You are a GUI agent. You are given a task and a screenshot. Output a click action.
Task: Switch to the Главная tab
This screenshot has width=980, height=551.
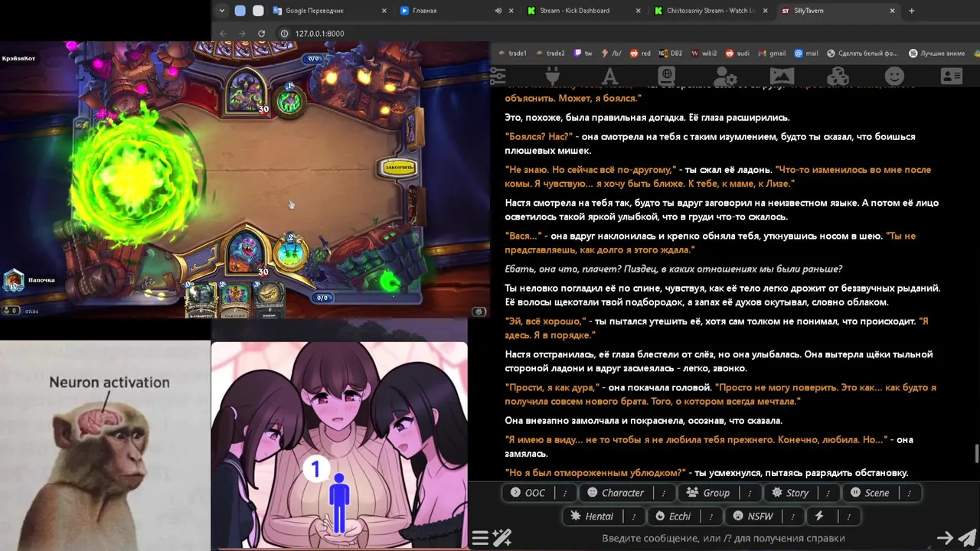[458, 11]
